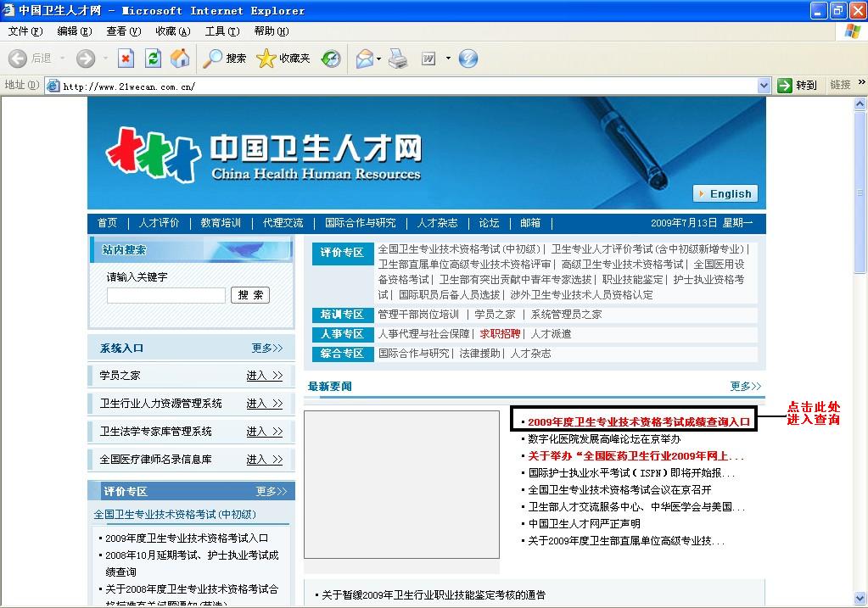Click the English language button

pos(725,193)
